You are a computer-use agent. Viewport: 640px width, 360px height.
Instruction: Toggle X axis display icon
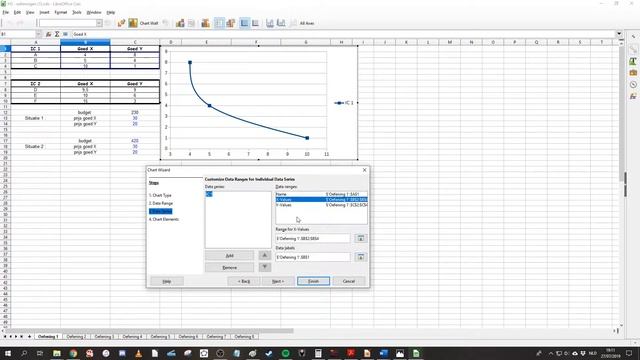(x=244, y=23)
